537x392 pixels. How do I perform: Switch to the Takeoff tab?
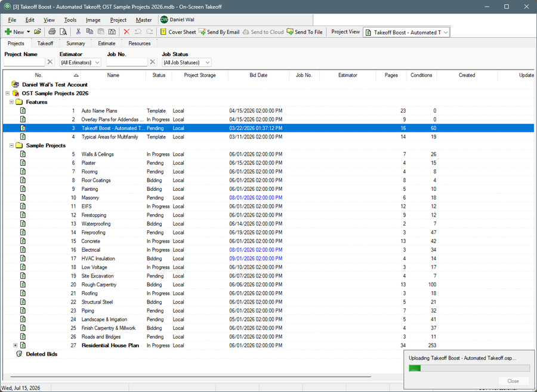coord(45,44)
